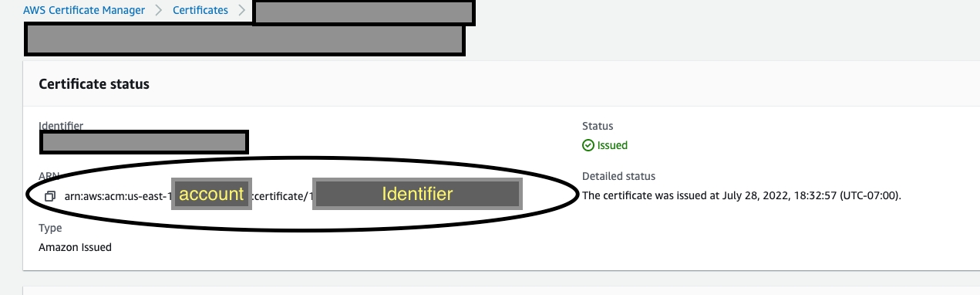
Task: Click the Detailed status label
Action: pyautogui.click(x=618, y=177)
